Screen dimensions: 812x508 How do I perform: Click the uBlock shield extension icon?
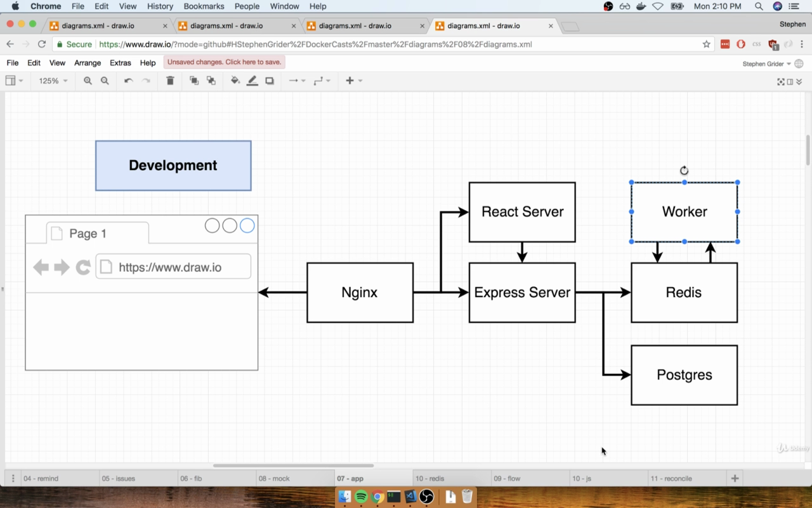(x=773, y=44)
